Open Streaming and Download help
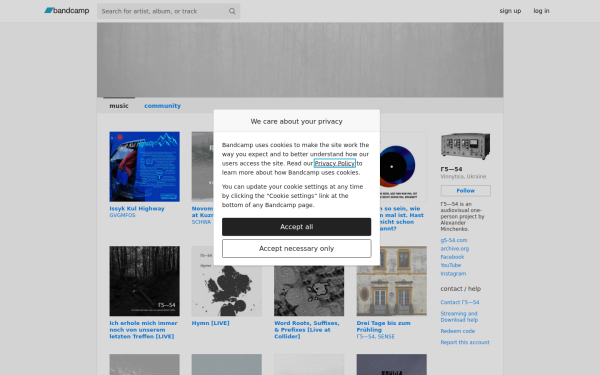This screenshot has height=375, width=600. coord(459,317)
